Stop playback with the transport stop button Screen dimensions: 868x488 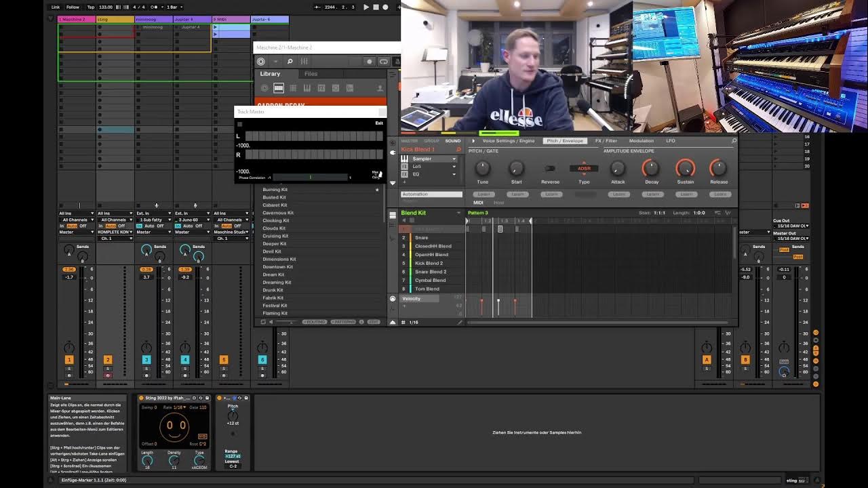click(376, 7)
